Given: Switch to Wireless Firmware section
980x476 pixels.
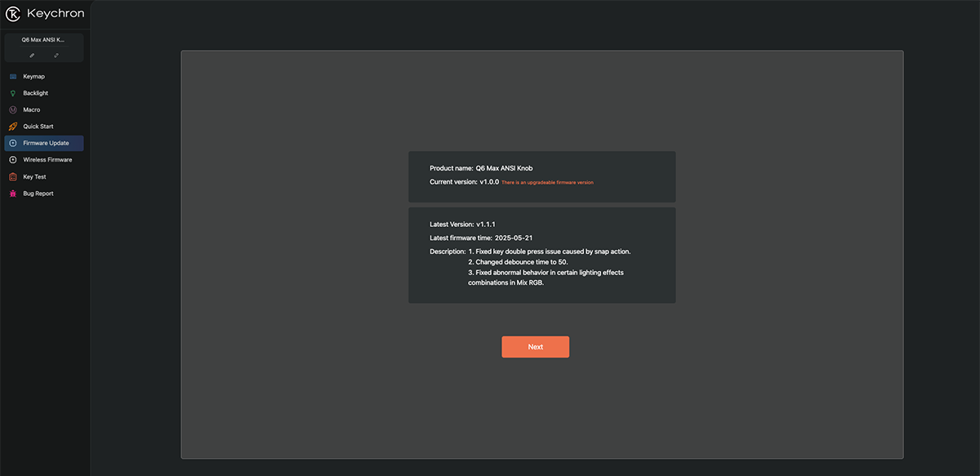Looking at the screenshot, I should (47, 160).
